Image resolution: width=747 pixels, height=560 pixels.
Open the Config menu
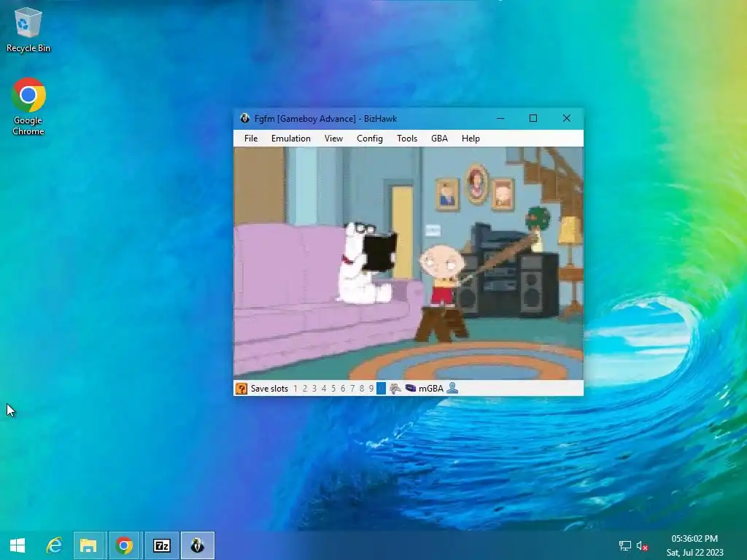[x=370, y=139]
